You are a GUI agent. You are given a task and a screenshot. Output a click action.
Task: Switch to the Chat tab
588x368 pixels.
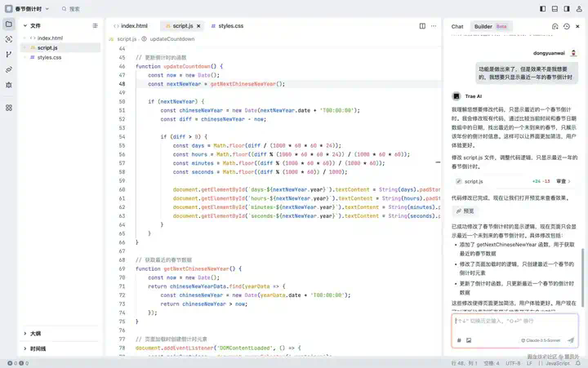tap(457, 27)
